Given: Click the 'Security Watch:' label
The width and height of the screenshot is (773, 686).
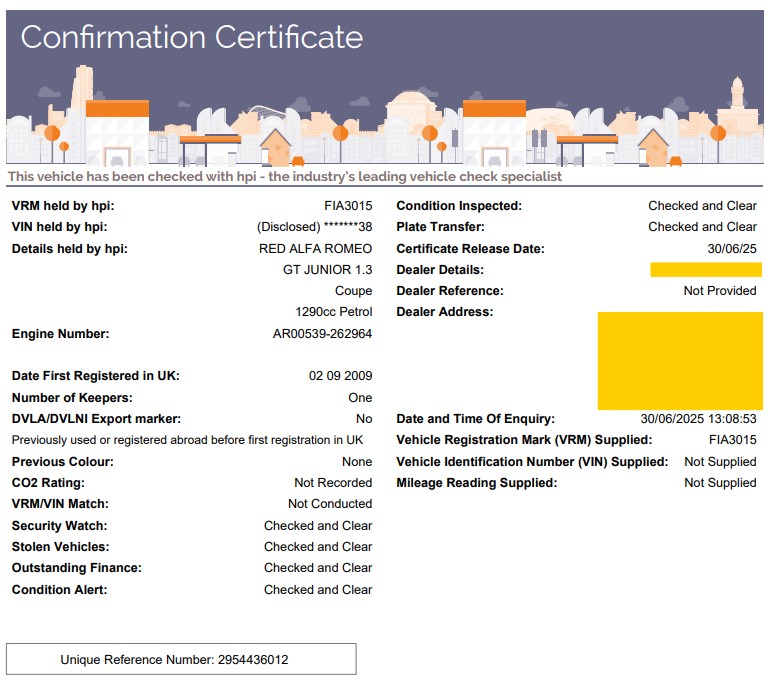Looking at the screenshot, I should click(x=60, y=526).
